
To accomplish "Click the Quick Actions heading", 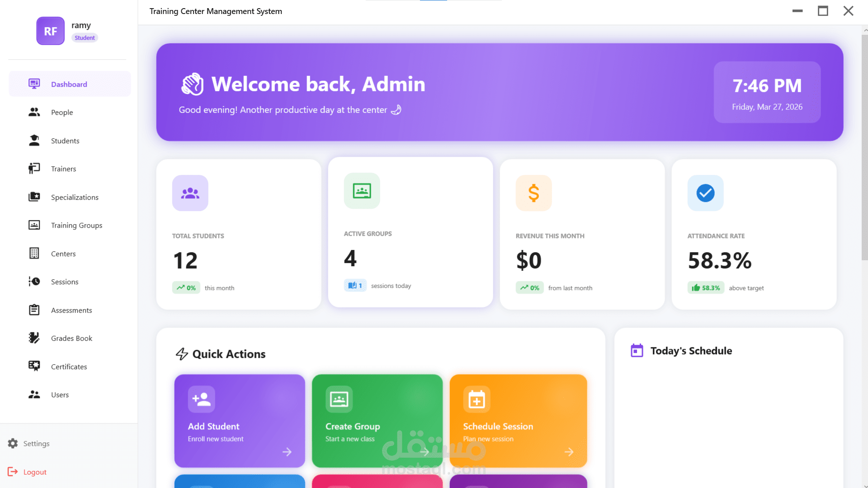I will pos(229,354).
